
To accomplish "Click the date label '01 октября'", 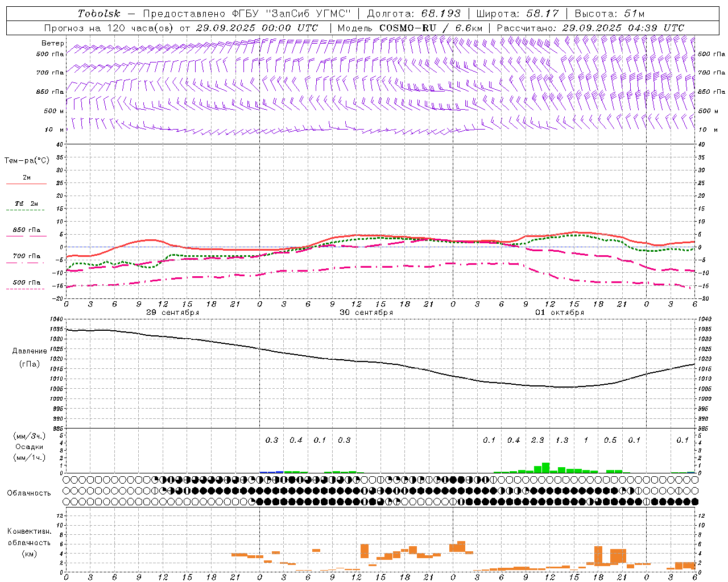I will 560,313.
